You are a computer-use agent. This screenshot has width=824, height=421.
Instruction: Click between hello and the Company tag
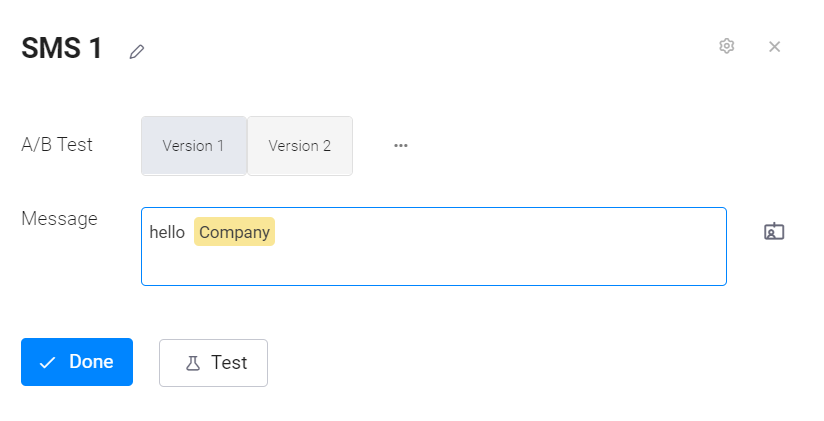click(190, 232)
